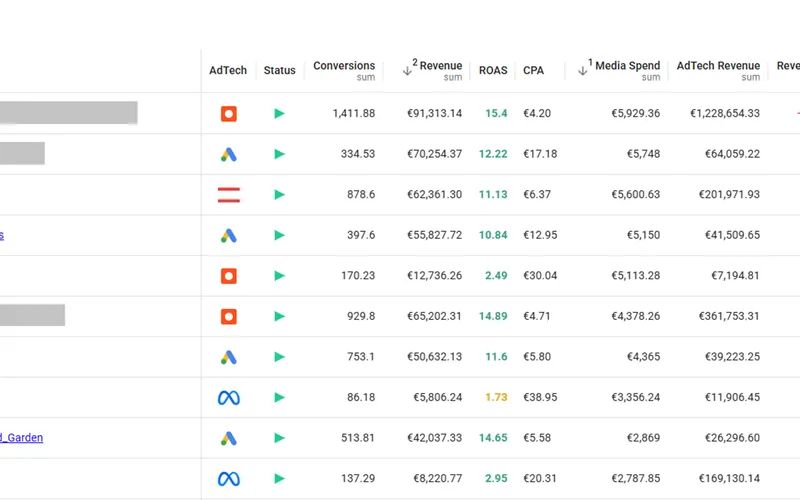Click the play status icon for the 334.53 conversions row
The image size is (800, 500).
279,154
